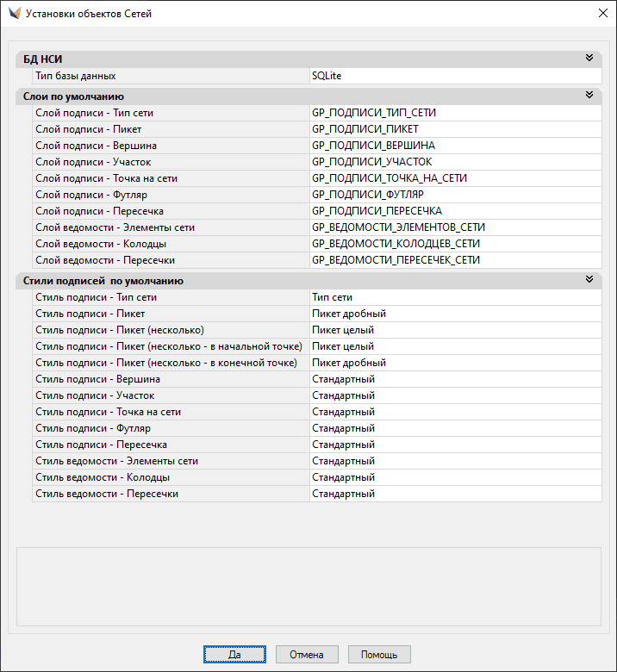This screenshot has height=672, width=617.
Task: Select the Стиль подписи - Тип сети value
Action: tap(455, 297)
